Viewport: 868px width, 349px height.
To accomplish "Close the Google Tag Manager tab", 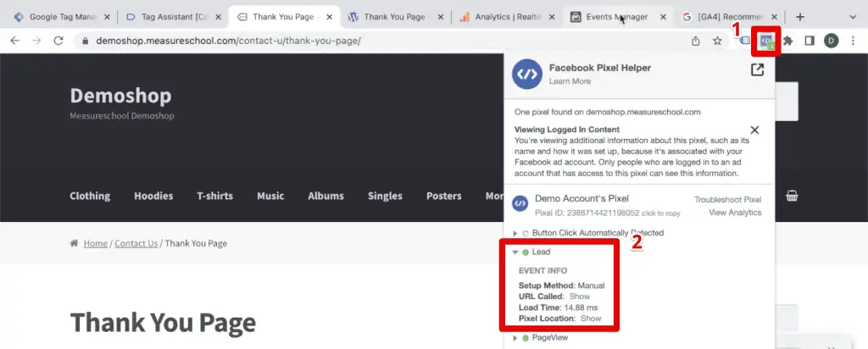I will click(x=108, y=17).
